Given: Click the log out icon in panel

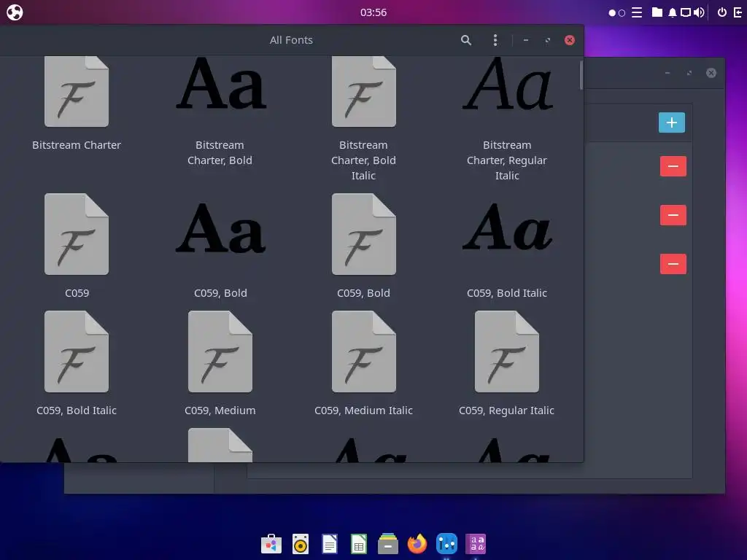Looking at the screenshot, I should tap(738, 12).
